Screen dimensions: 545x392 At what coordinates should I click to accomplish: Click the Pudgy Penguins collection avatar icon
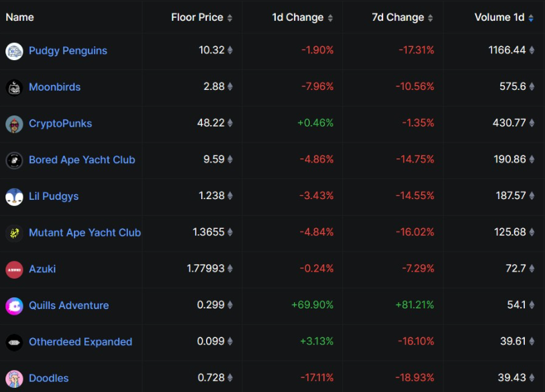15,51
